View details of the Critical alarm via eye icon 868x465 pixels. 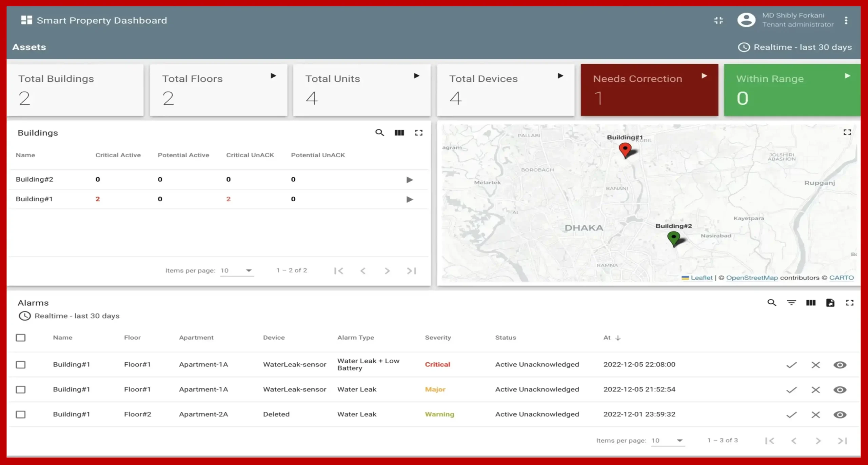tap(840, 365)
